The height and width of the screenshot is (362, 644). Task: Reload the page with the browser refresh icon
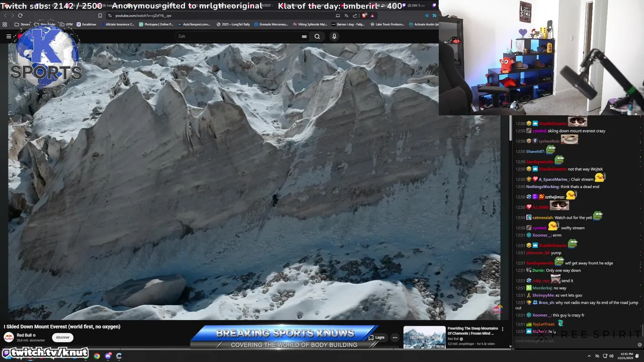tap(20, 16)
